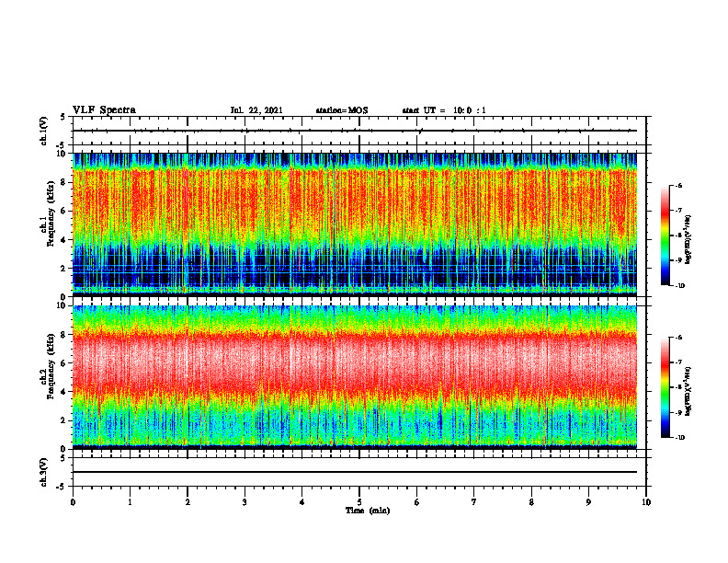Screen dimensions: 728x563
Task: Click the time axis tick label "7"
Action: click(x=474, y=502)
